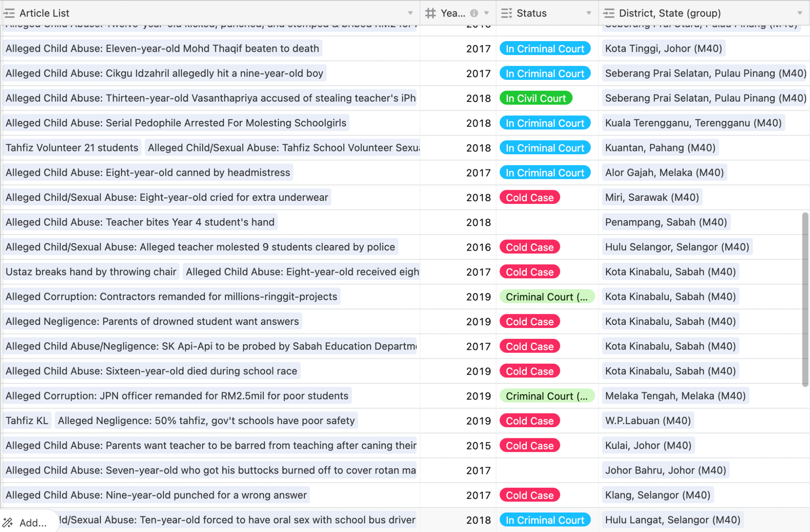810x532 pixels.
Task: Click the Status column multi-select field icon
Action: (x=507, y=13)
